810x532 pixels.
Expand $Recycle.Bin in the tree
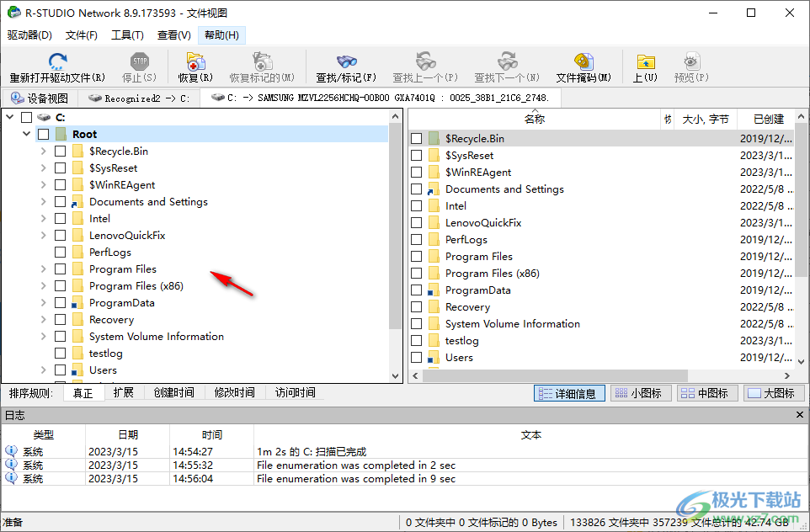point(44,152)
